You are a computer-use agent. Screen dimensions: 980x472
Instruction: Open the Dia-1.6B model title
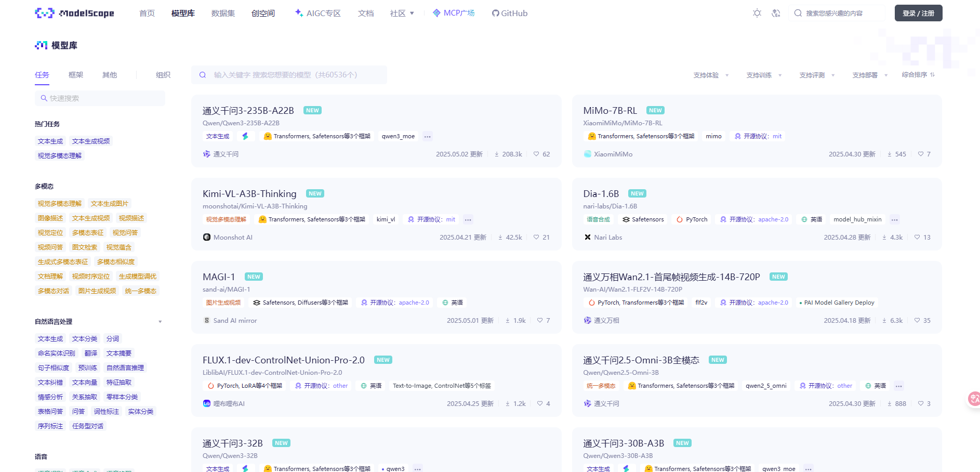(x=601, y=193)
